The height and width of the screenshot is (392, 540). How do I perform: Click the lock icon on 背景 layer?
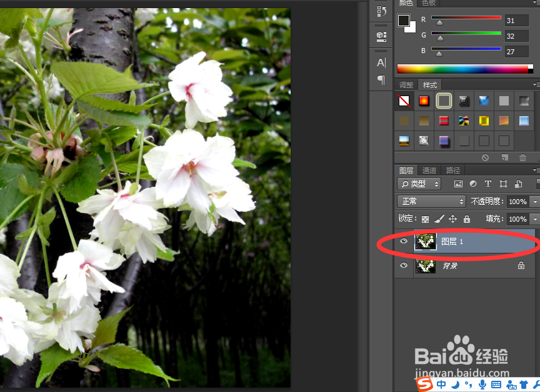(521, 265)
